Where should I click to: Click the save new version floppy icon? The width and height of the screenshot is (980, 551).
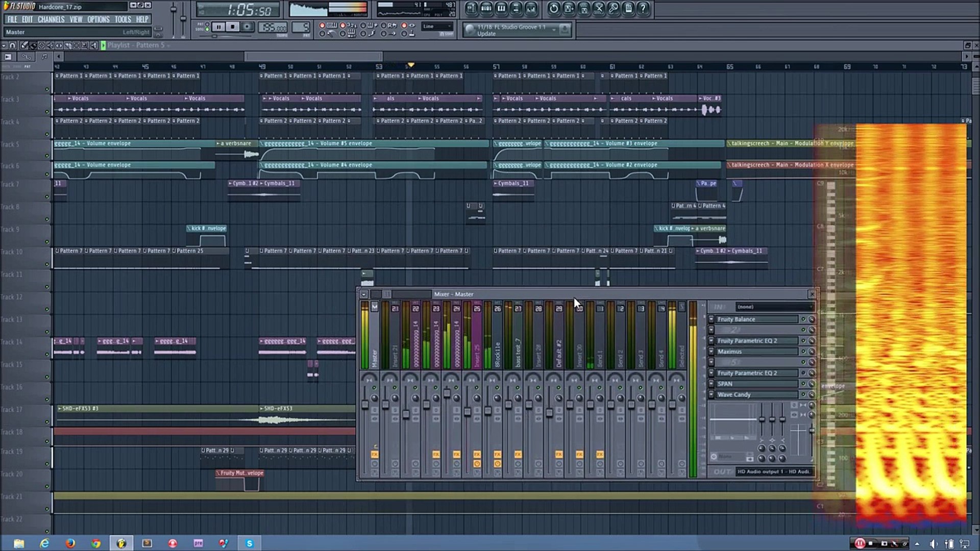(x=569, y=9)
